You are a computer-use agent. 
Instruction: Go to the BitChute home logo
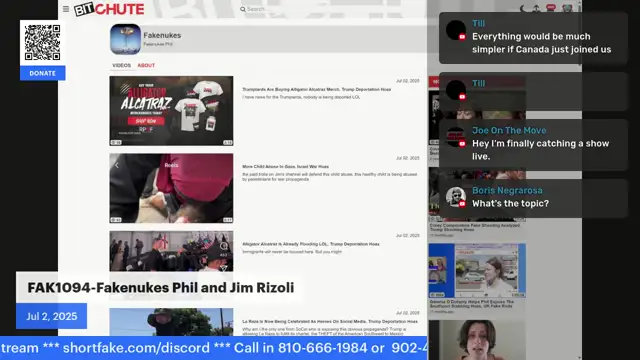click(109, 9)
